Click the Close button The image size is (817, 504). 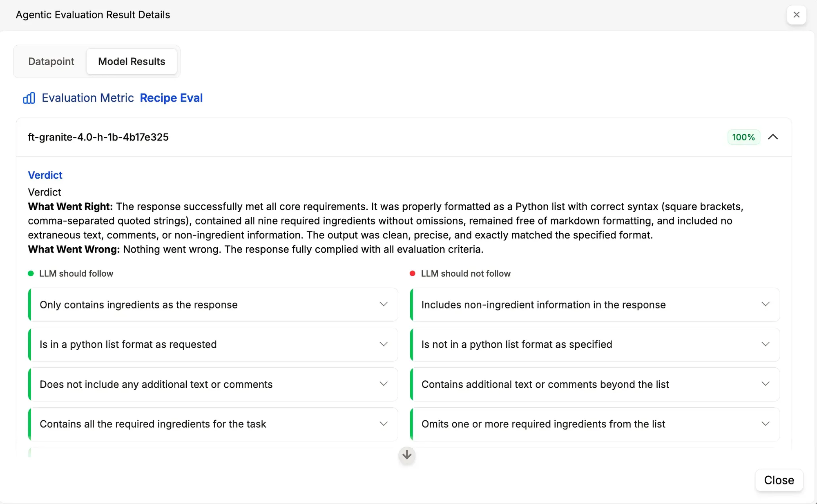click(779, 480)
